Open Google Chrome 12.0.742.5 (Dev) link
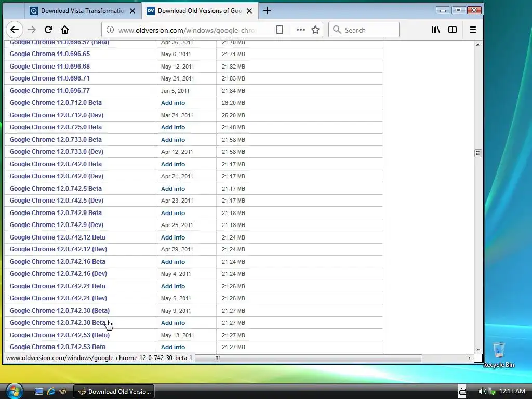The width and height of the screenshot is (532, 399). pyautogui.click(x=56, y=201)
